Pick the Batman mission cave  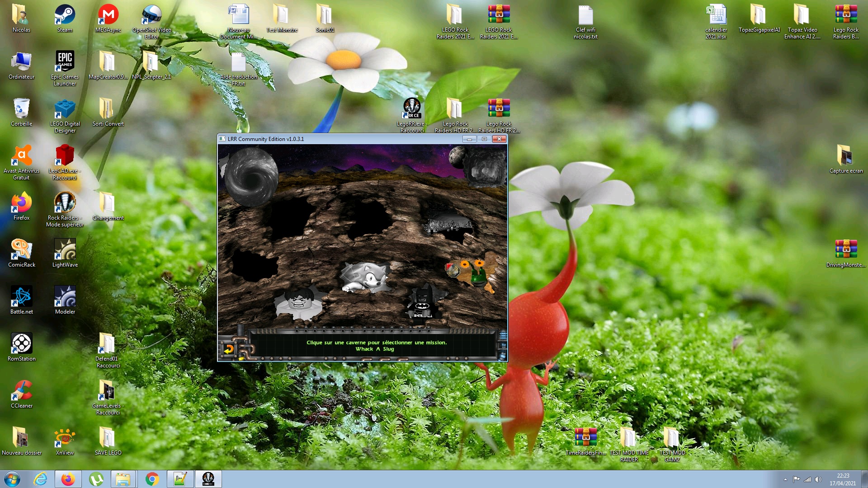pyautogui.click(x=423, y=301)
